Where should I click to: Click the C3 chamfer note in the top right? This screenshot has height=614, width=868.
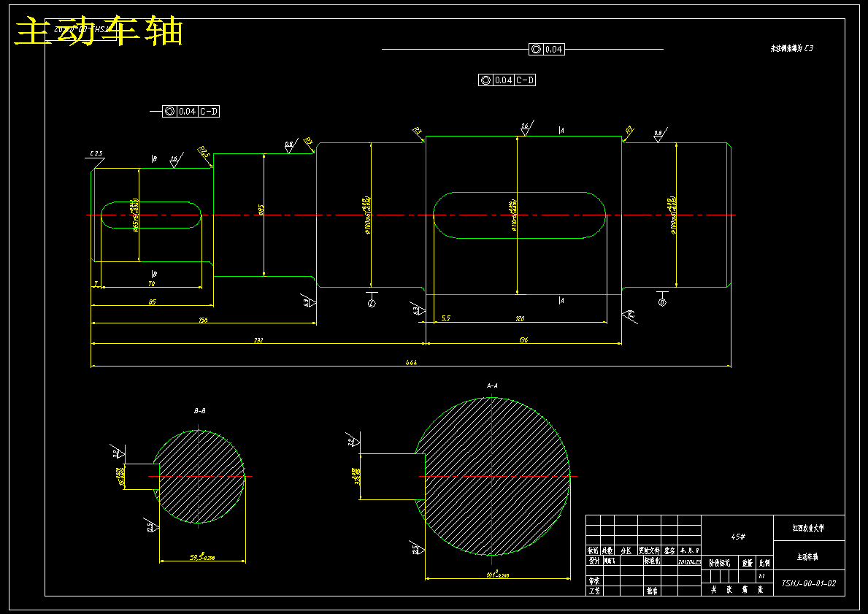[x=791, y=48]
